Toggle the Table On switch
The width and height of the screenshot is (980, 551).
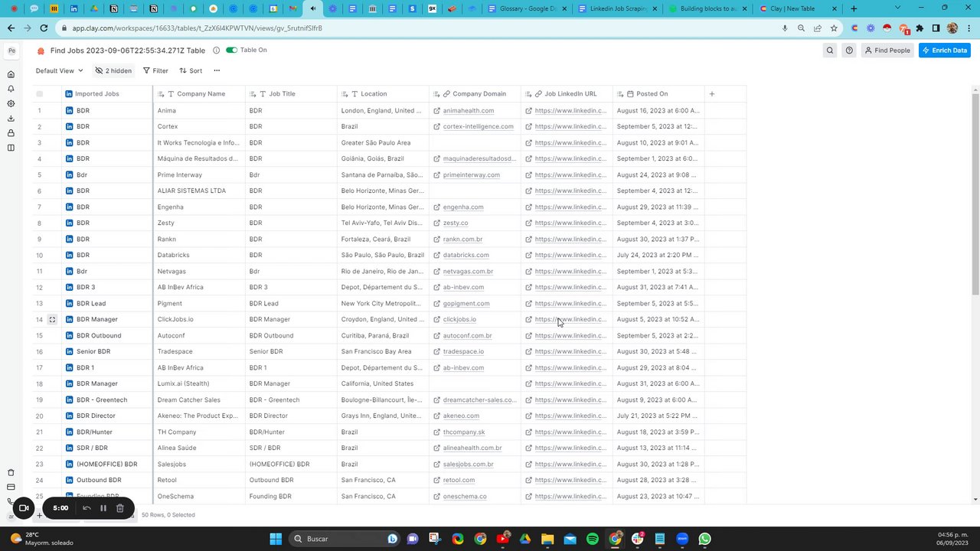(231, 51)
